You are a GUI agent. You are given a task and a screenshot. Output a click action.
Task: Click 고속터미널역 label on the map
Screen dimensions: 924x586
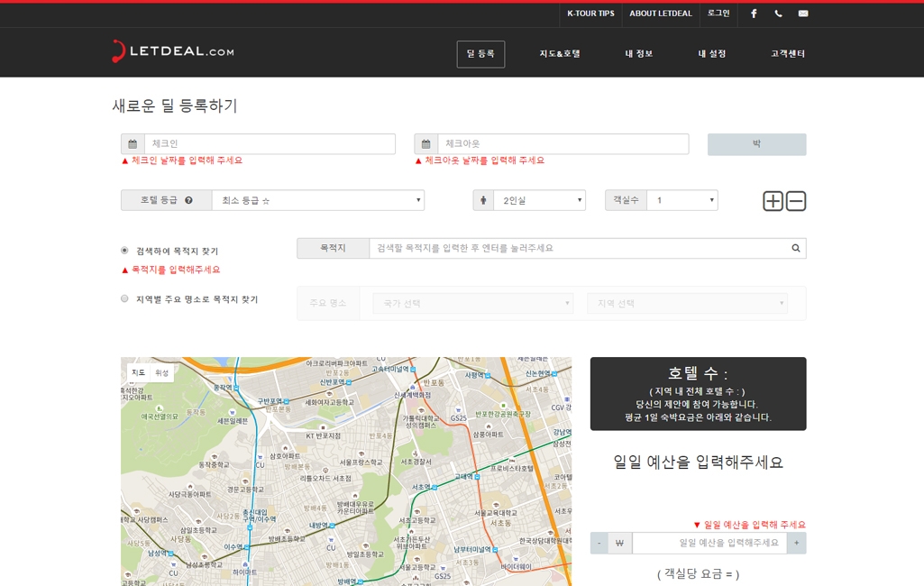tap(390, 369)
